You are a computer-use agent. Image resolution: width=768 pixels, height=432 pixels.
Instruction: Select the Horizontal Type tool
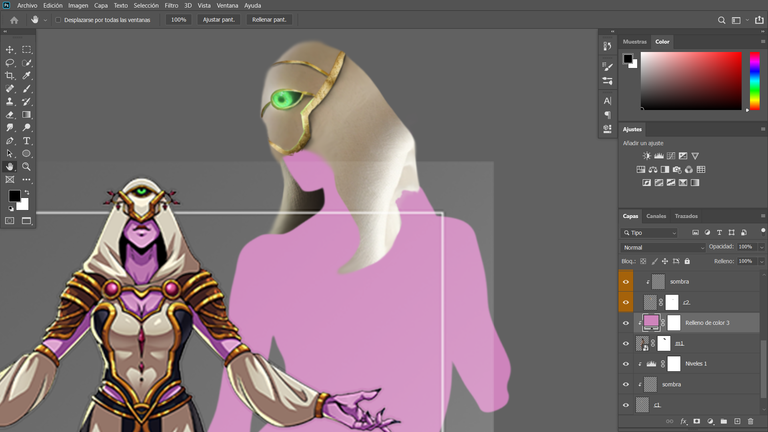pyautogui.click(x=26, y=141)
